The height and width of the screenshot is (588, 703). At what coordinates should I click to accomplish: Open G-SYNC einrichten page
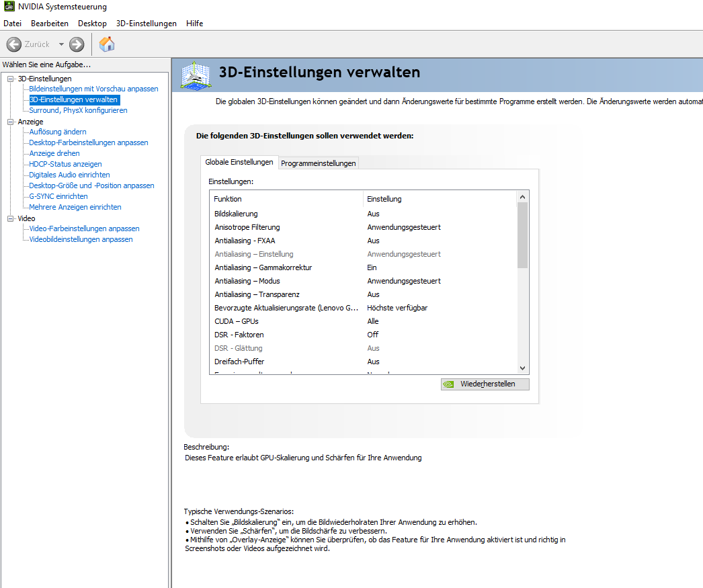(58, 196)
